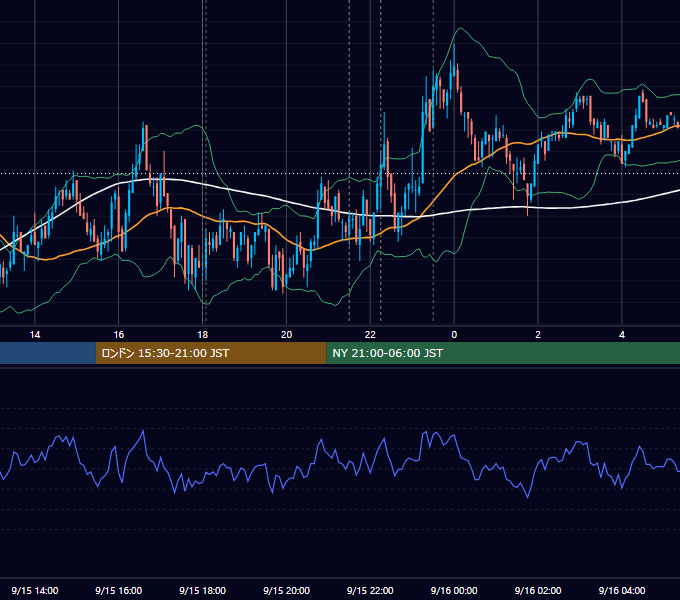
Task: Click hour label 0 on price chart axis
Action: pos(454,335)
